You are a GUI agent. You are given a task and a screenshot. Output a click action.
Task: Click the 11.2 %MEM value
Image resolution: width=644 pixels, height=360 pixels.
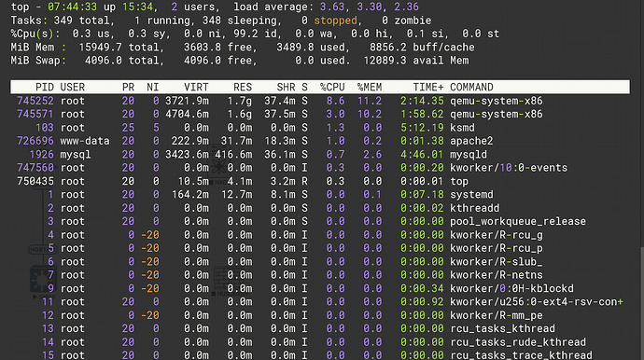pyautogui.click(x=370, y=101)
